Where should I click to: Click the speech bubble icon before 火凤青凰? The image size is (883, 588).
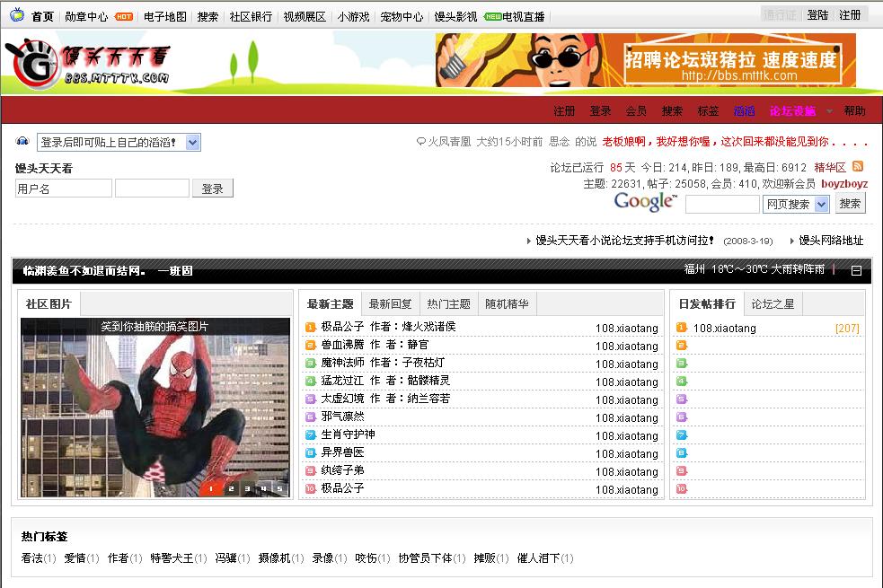[420, 142]
